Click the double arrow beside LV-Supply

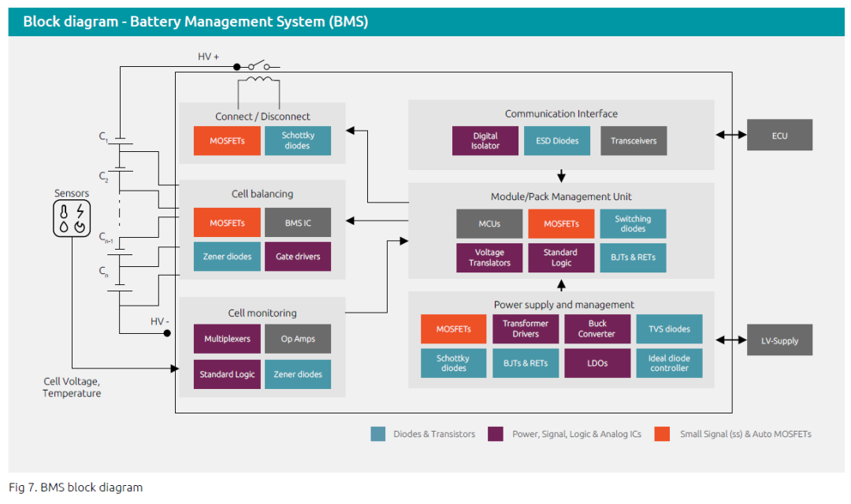(730, 340)
